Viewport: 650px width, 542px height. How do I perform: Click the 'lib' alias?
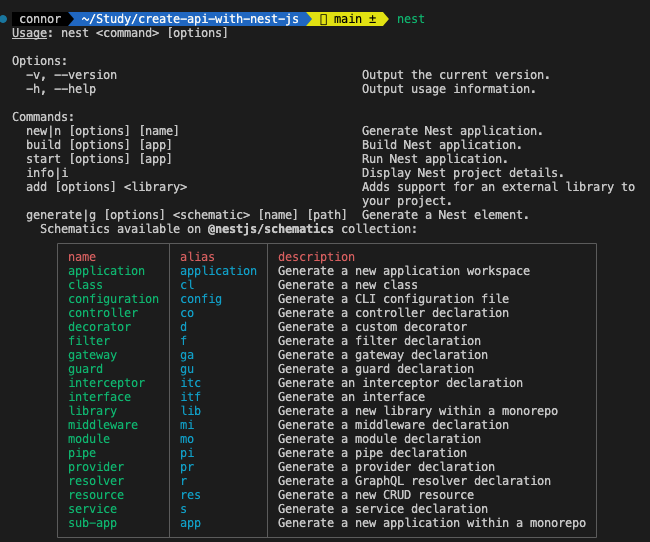tap(190, 411)
